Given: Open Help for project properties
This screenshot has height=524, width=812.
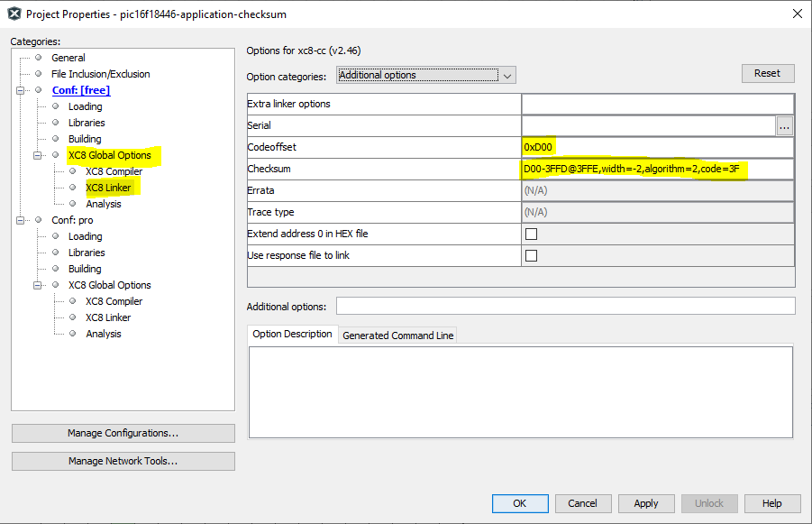Looking at the screenshot, I should [771, 503].
